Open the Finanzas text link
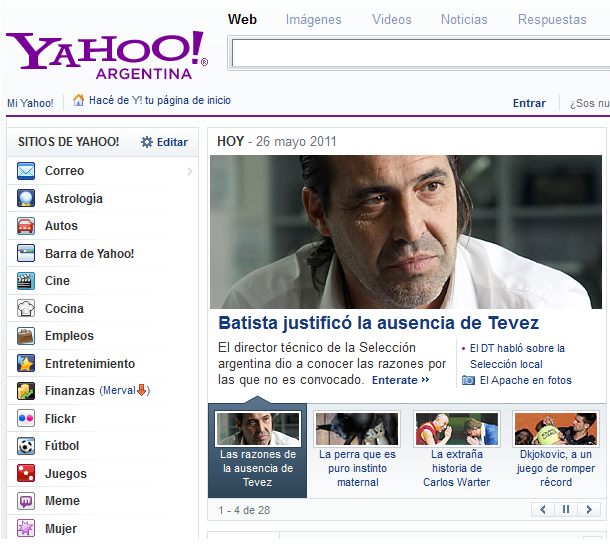The height and width of the screenshot is (546, 610). (x=70, y=391)
